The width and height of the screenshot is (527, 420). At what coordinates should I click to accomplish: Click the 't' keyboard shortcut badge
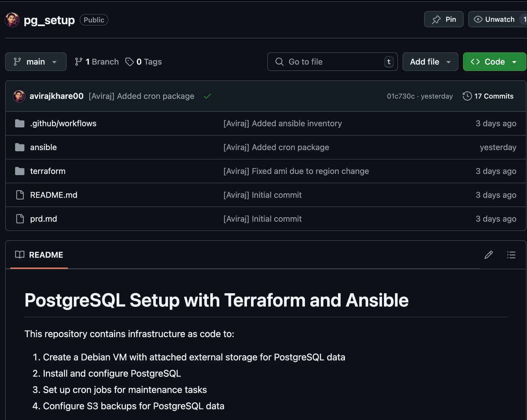[x=389, y=62]
